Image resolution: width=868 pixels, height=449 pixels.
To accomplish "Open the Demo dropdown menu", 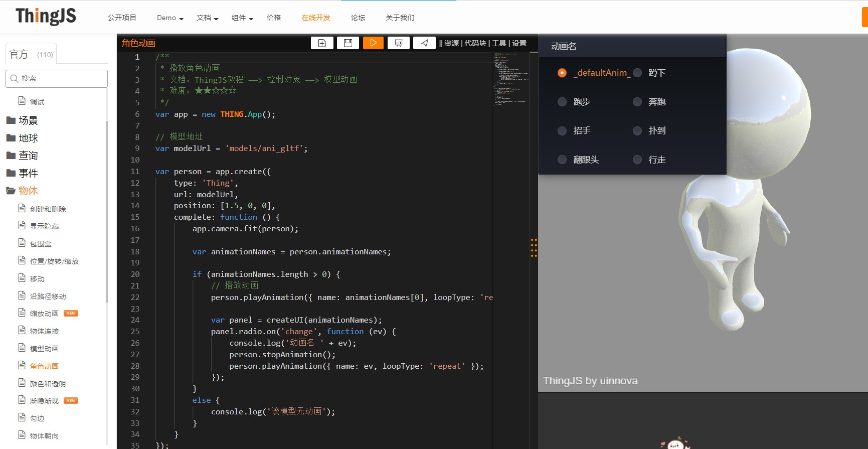I will [170, 18].
